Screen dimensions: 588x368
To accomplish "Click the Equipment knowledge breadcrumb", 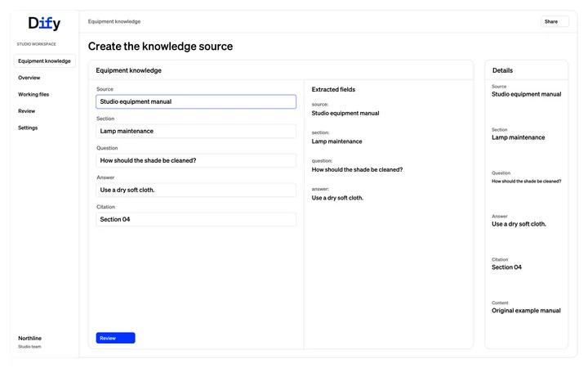I will coord(114,21).
